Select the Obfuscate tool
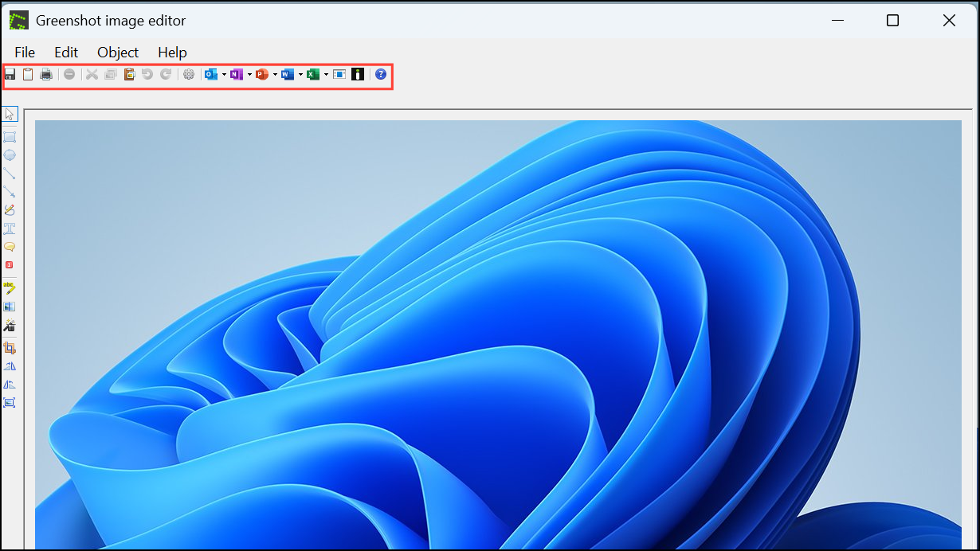This screenshot has width=980, height=551. [x=10, y=307]
